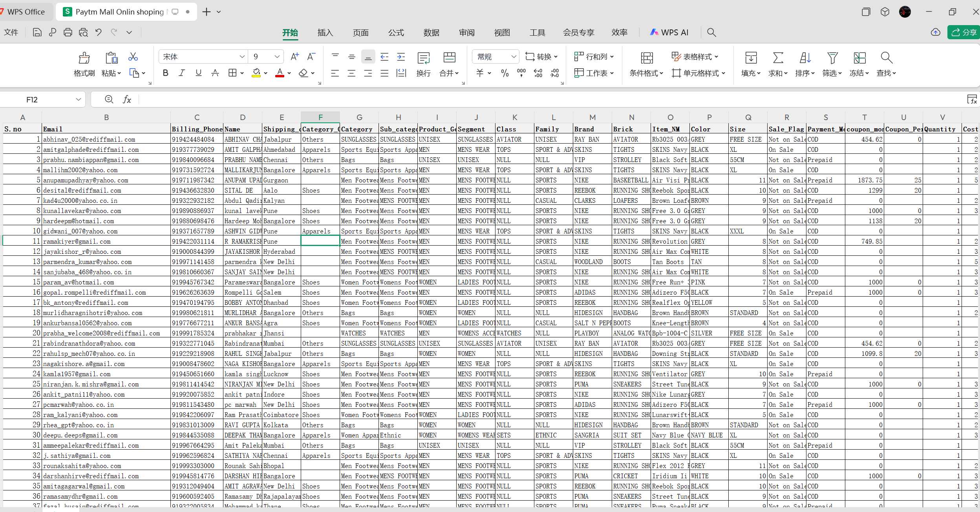
Task: Switch to the Review (审阅) tab
Action: click(466, 33)
